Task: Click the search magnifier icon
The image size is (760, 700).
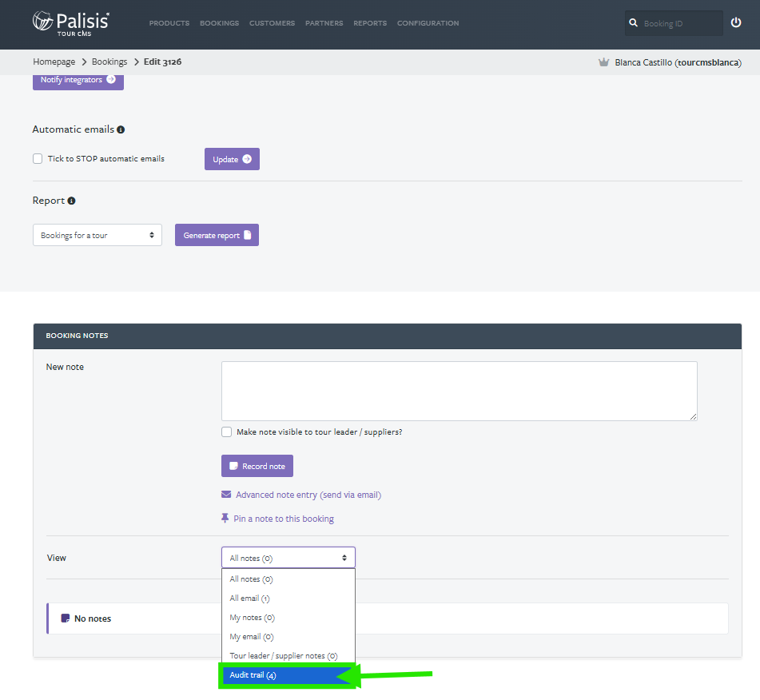Action: (x=633, y=23)
